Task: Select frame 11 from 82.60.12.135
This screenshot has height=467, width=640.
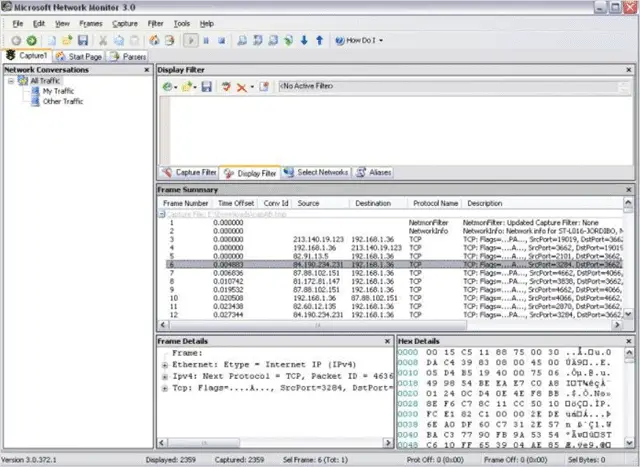Action: tap(394, 307)
